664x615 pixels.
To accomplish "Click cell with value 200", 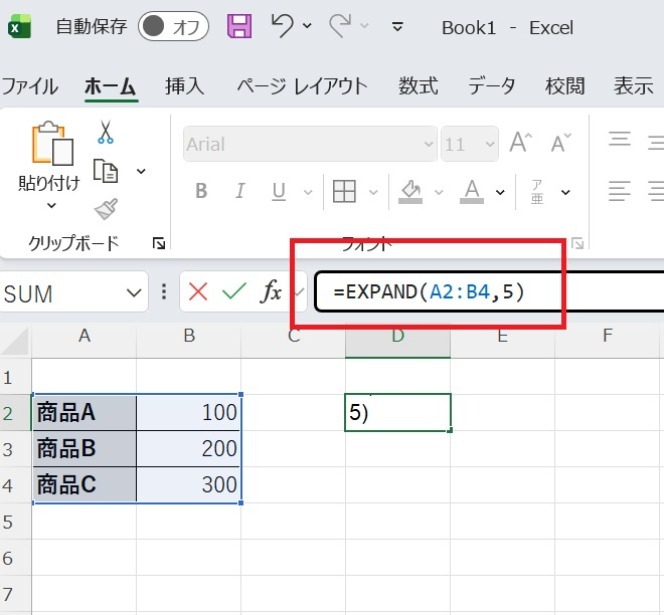I will (189, 449).
